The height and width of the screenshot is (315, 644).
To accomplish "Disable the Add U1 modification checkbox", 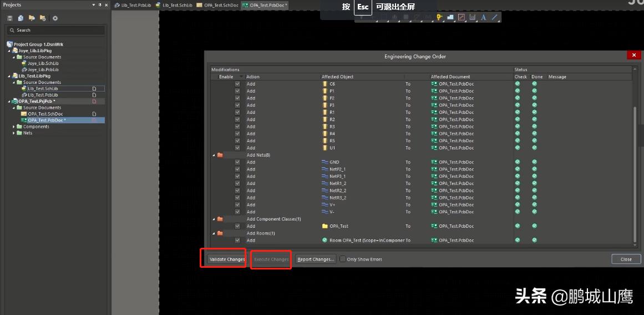I will pyautogui.click(x=237, y=148).
